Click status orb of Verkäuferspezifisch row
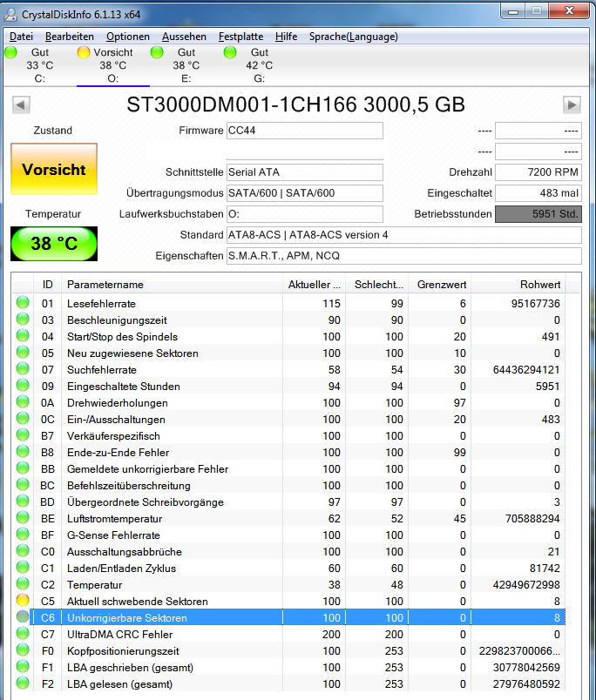 (23, 434)
